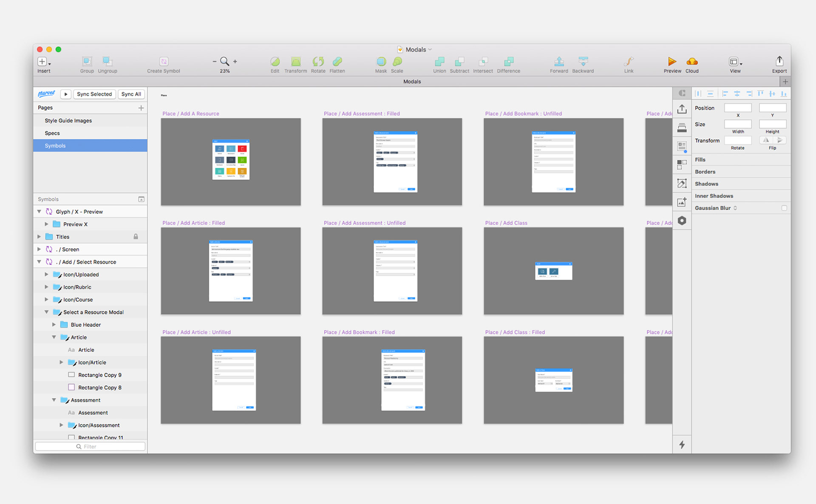Click the Marvel plugin play button
This screenshot has width=816, height=504.
(65, 94)
